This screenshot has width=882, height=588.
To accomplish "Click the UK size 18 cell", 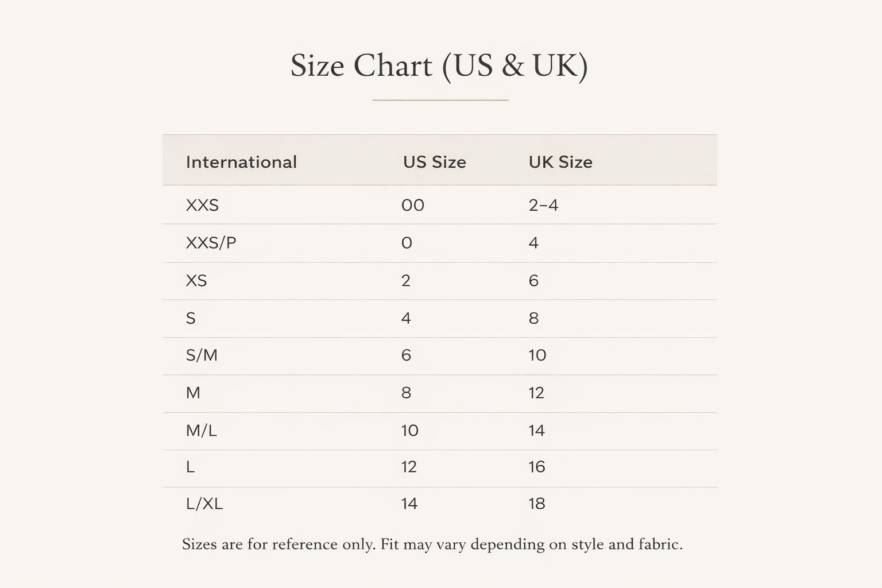I will (537, 504).
